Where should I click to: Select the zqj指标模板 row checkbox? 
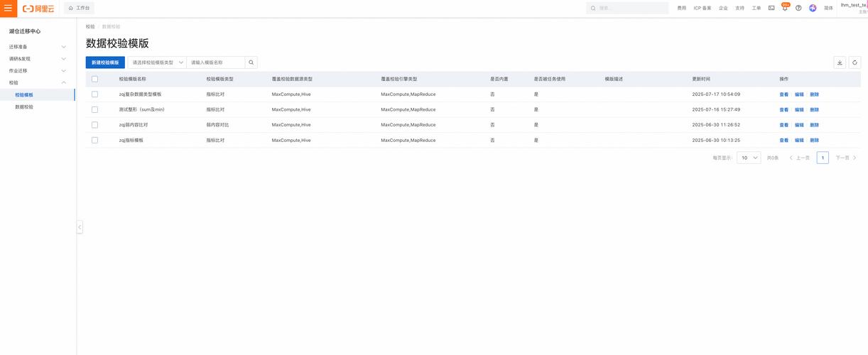coord(94,140)
